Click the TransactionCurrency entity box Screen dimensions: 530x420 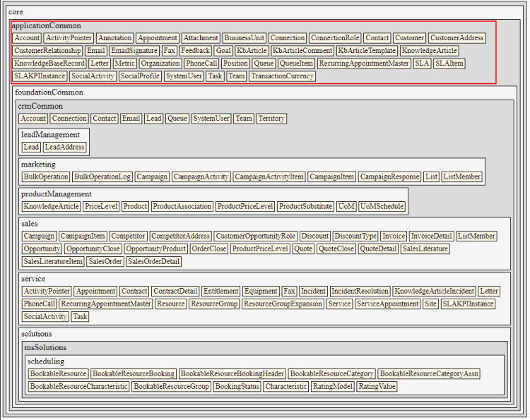[282, 76]
